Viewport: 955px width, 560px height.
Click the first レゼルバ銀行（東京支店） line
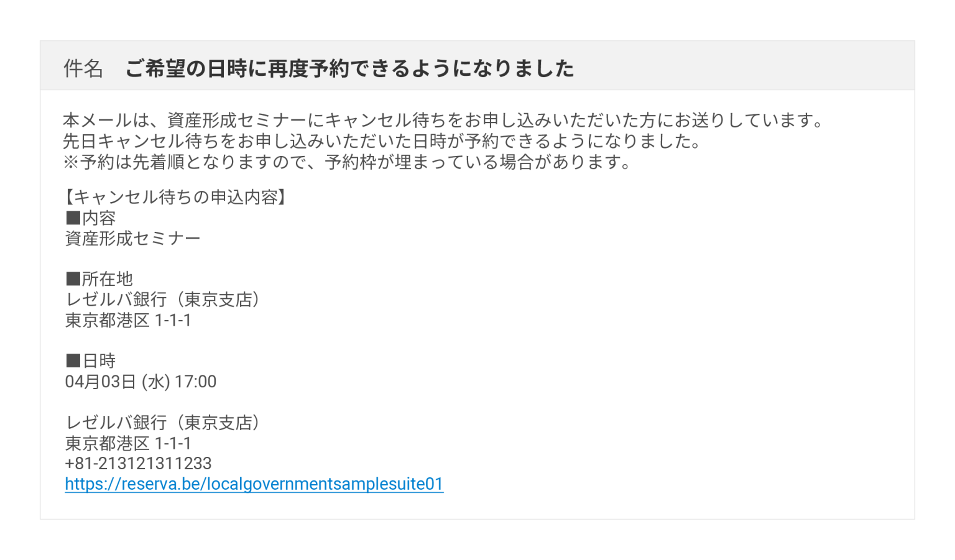[x=164, y=300]
